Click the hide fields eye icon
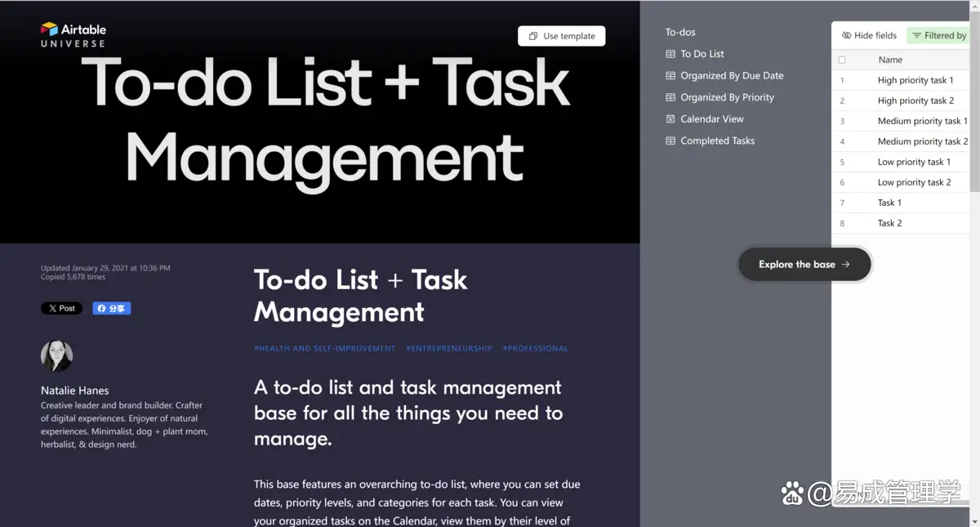 coord(846,36)
